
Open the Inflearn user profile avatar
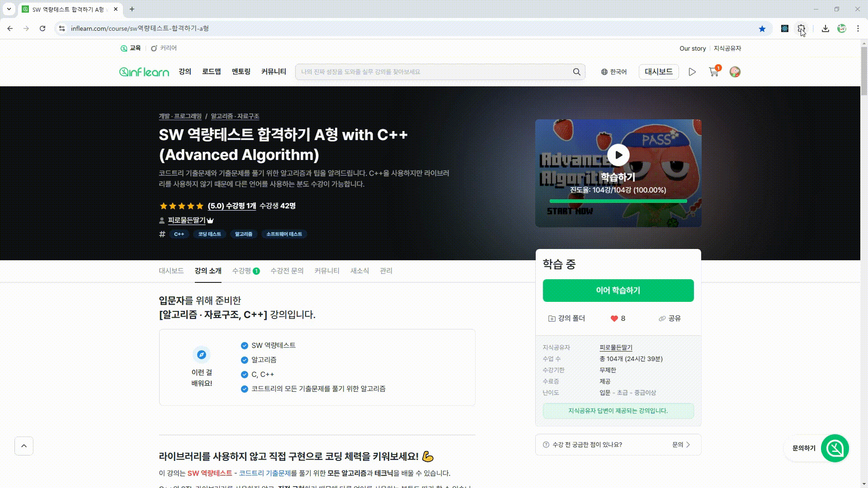735,72
